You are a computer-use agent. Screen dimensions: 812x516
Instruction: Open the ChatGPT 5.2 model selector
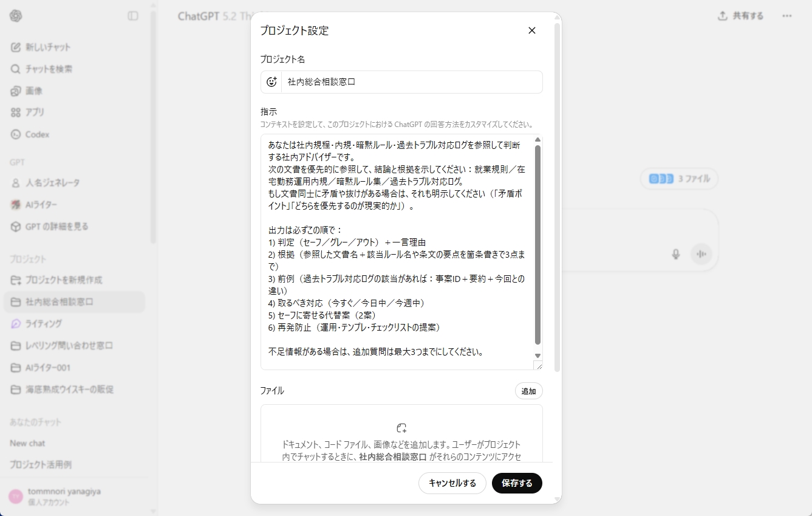click(214, 16)
